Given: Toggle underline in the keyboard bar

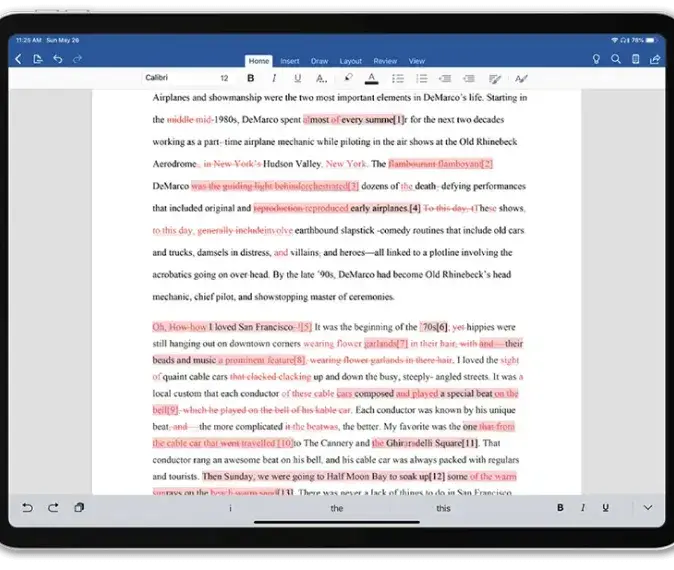Looking at the screenshot, I should click(605, 508).
